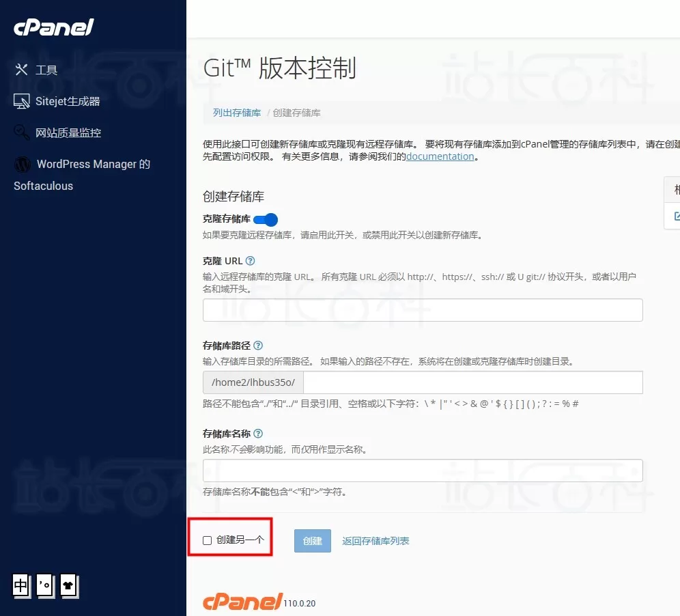The width and height of the screenshot is (680, 616).
Task: Select the 存储库名称 text field
Action: 423,470
